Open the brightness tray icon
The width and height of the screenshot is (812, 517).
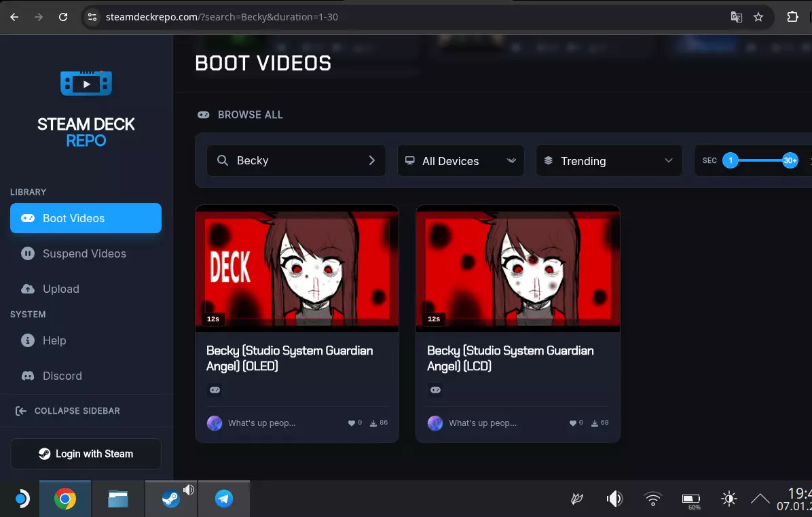tap(729, 499)
